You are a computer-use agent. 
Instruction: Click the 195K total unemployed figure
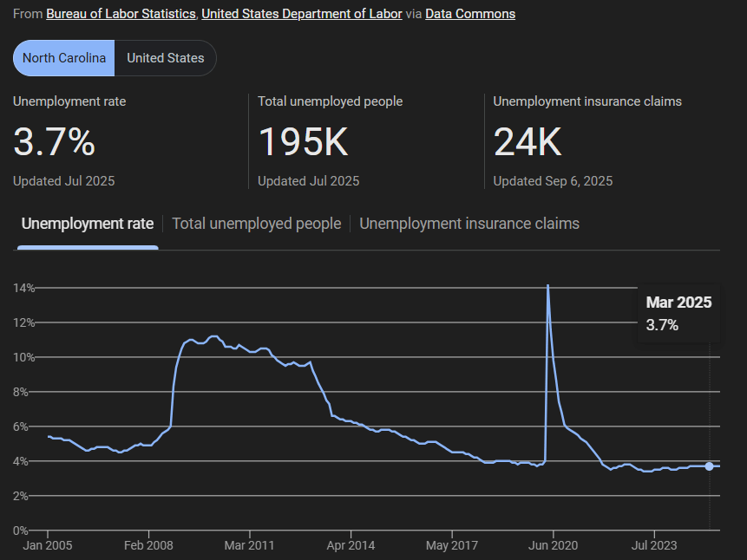(x=303, y=141)
